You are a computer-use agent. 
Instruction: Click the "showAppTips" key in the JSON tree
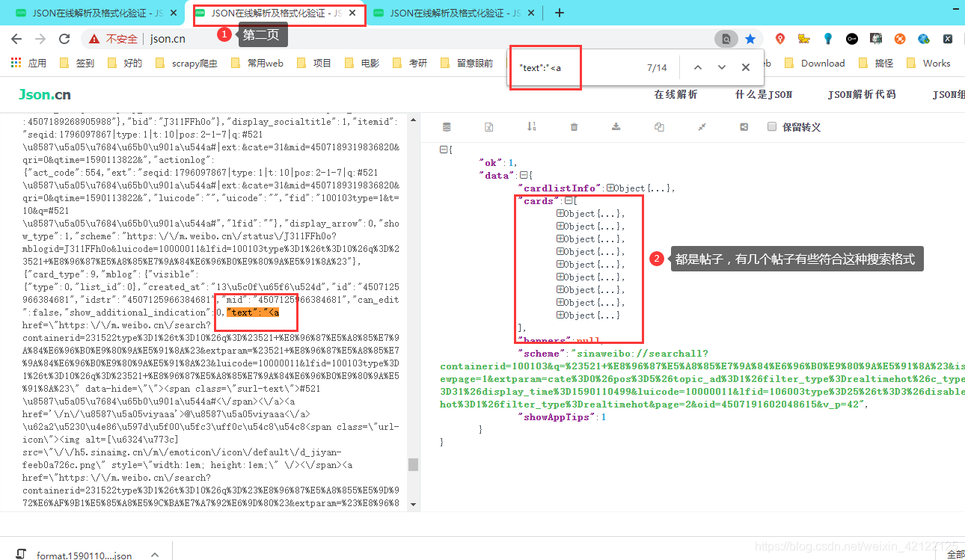(x=557, y=416)
